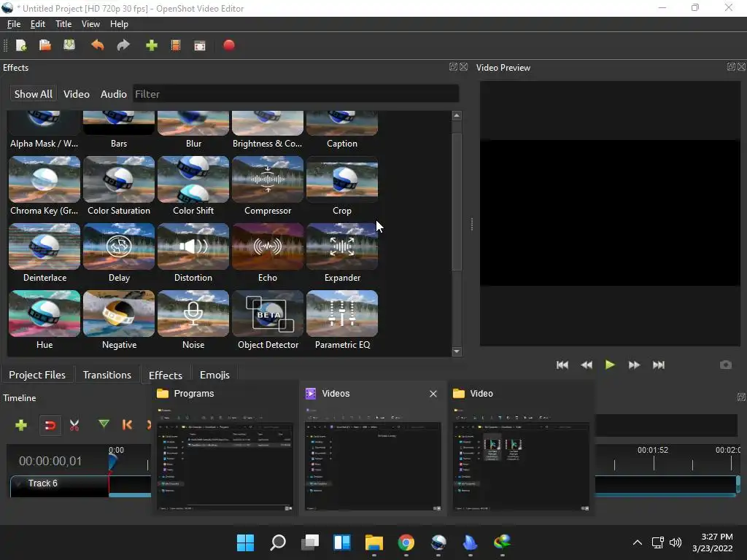747x560 pixels.
Task: Open the File menu
Action: coord(13,24)
